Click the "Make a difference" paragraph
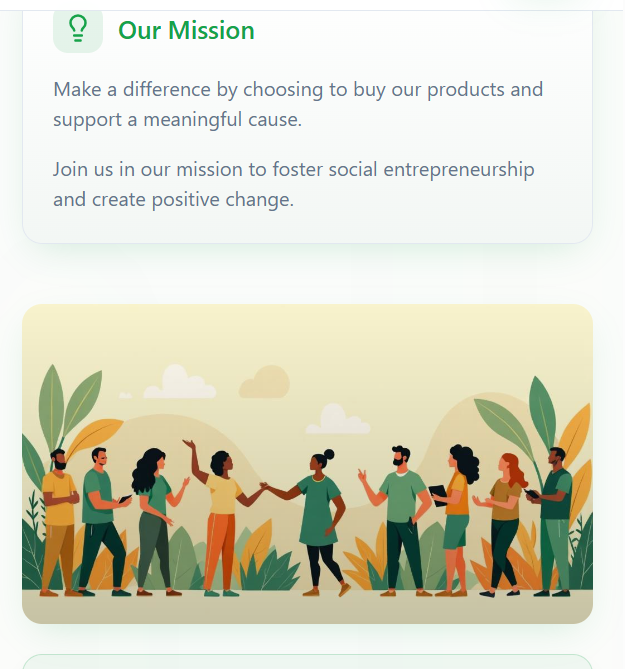The height and width of the screenshot is (669, 625). click(298, 104)
